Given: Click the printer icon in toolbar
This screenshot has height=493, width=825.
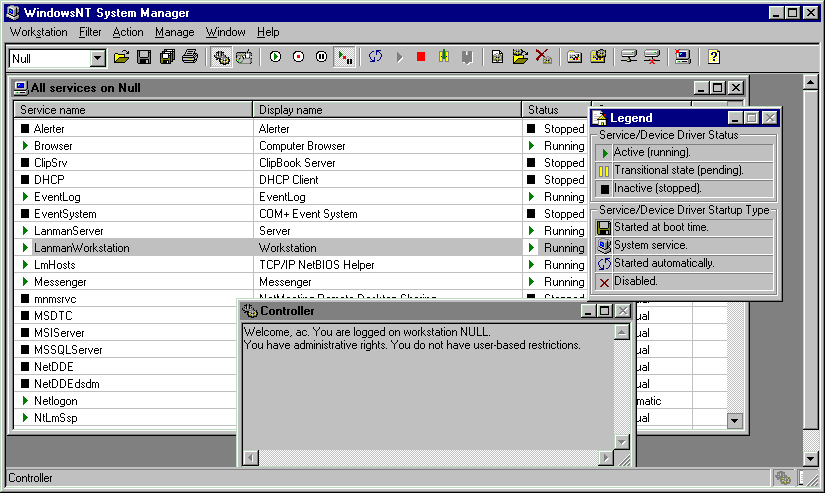Looking at the screenshot, I should 190,57.
